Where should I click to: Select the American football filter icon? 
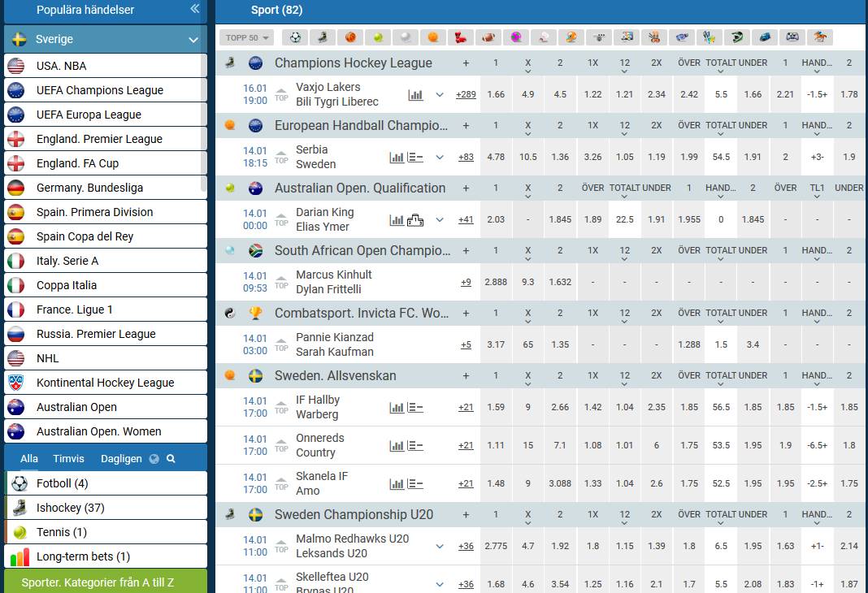(x=488, y=37)
